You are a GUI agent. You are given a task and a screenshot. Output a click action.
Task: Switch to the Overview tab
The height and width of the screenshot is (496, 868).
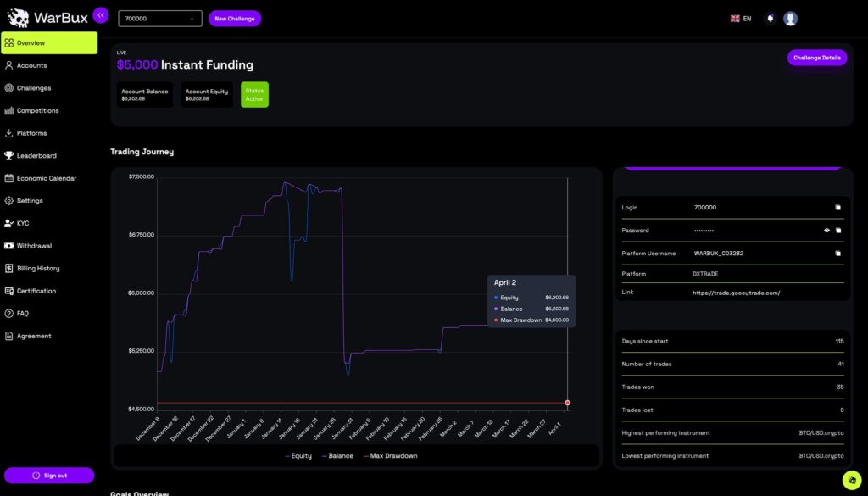(x=31, y=42)
